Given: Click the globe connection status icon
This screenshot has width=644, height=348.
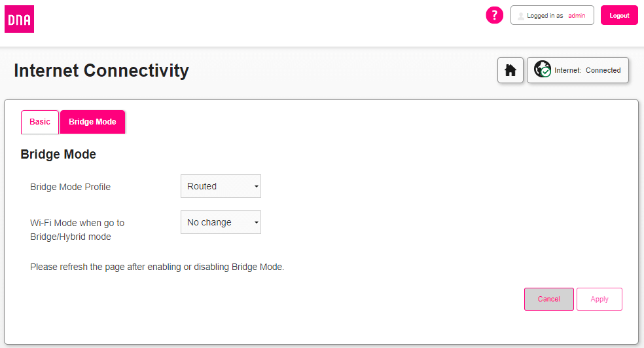Looking at the screenshot, I should coord(542,70).
